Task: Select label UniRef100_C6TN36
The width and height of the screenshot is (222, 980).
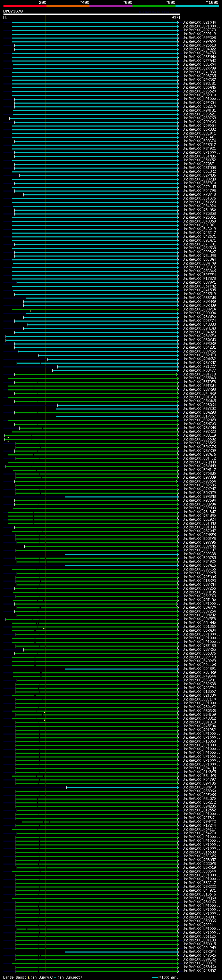Action: 199,156
